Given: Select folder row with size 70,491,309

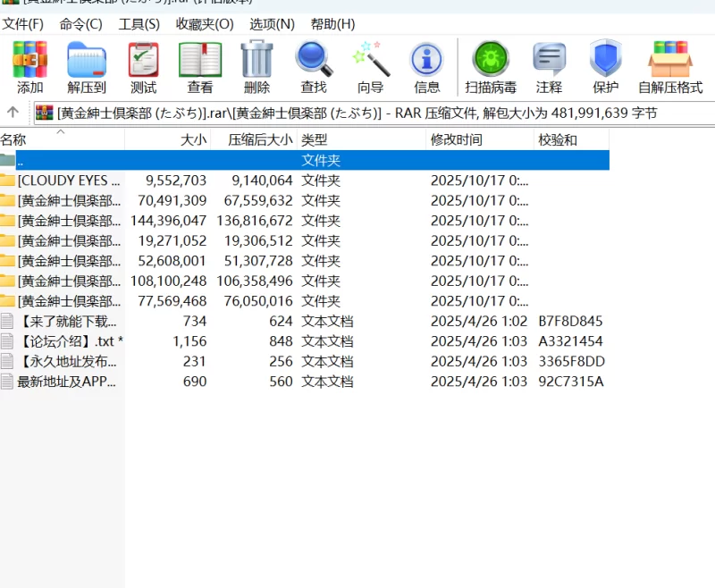Looking at the screenshot, I should pyautogui.click(x=305, y=200).
